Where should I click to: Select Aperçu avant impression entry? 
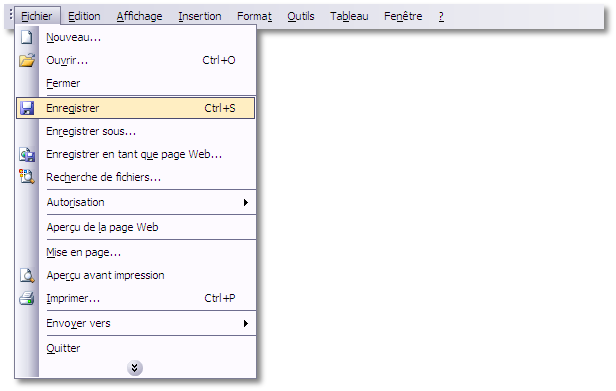click(136, 275)
